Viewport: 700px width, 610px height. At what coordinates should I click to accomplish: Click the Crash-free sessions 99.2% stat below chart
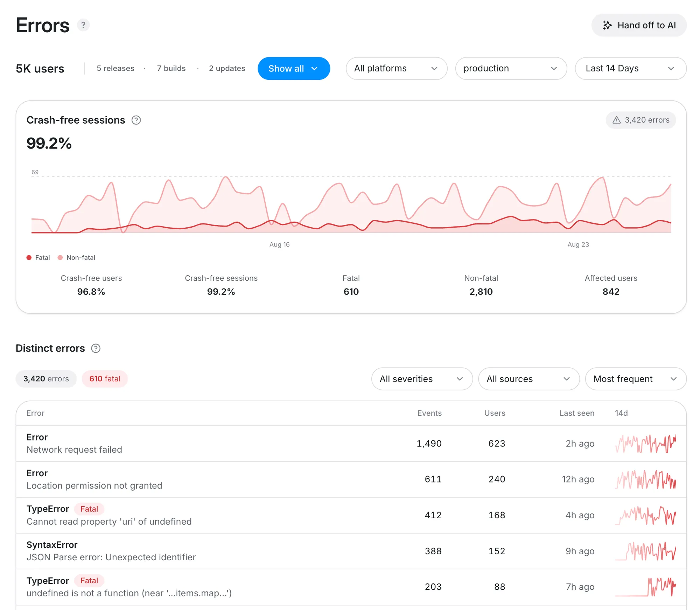tap(221, 285)
